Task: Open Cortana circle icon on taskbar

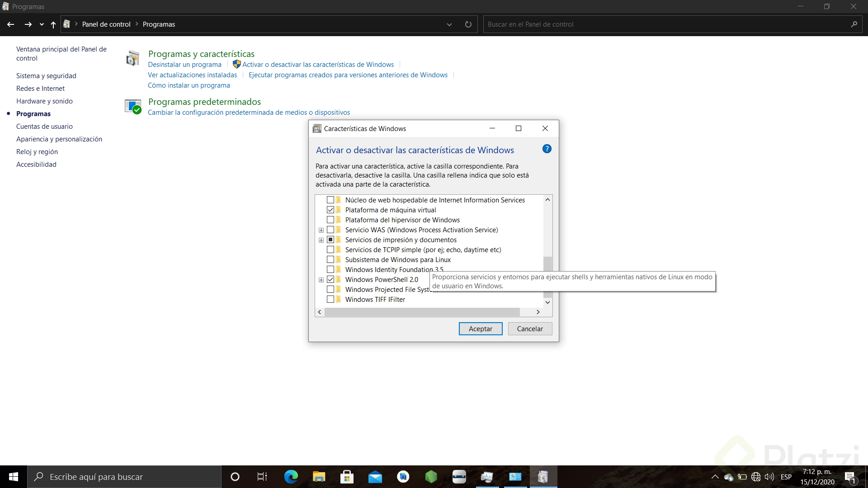Action: click(x=235, y=477)
